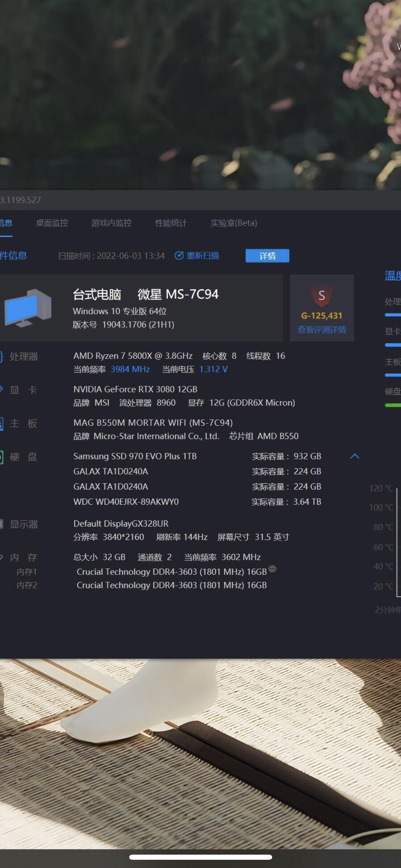Screen dimensions: 401x868
Task: Click the 内存2 slot label
Action: click(27, 585)
